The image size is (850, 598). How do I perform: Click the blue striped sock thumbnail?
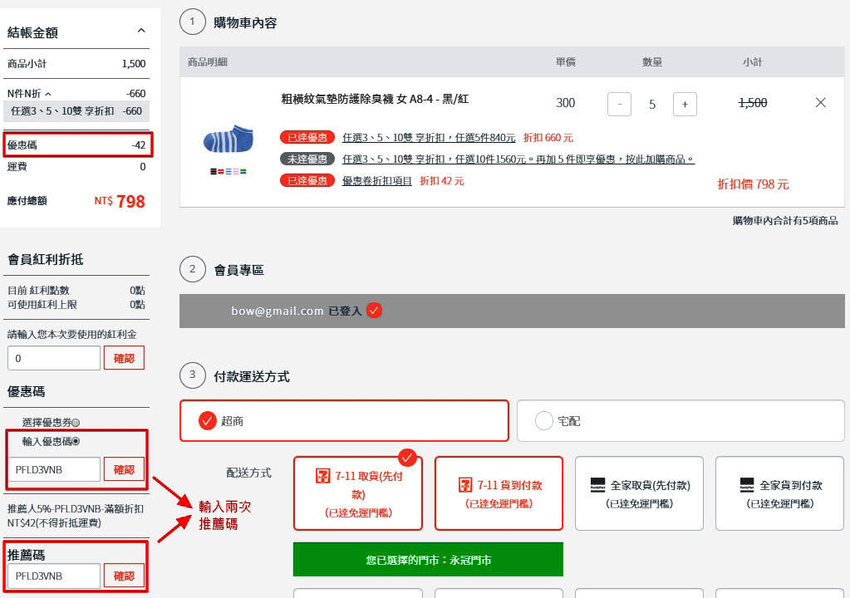[229, 139]
